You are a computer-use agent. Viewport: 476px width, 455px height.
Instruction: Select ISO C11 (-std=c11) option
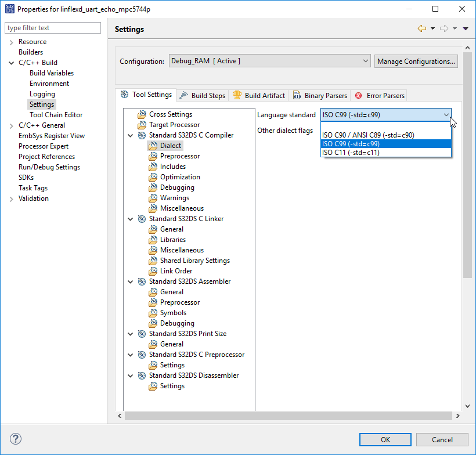(386, 153)
